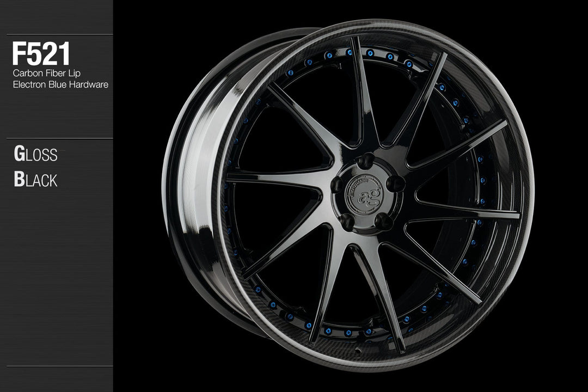Viewport: 588px width, 392px height.
Task: Expand the finish options under Gloss Black
Action: (35, 166)
